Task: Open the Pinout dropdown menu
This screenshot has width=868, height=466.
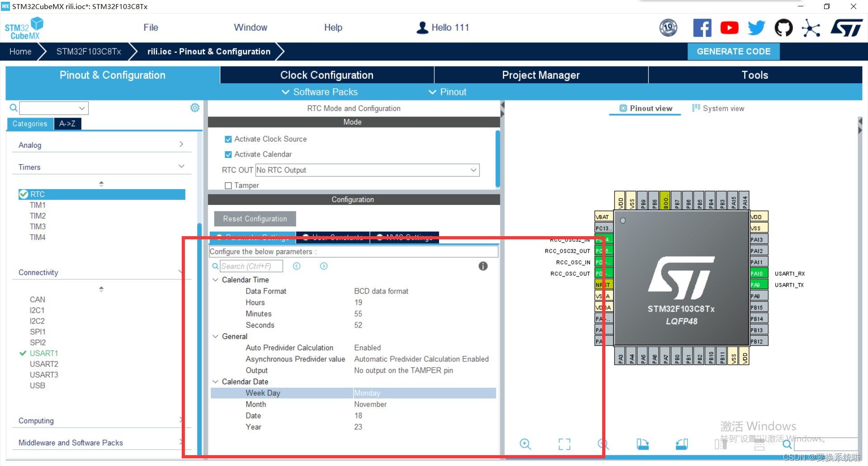Action: tap(448, 92)
